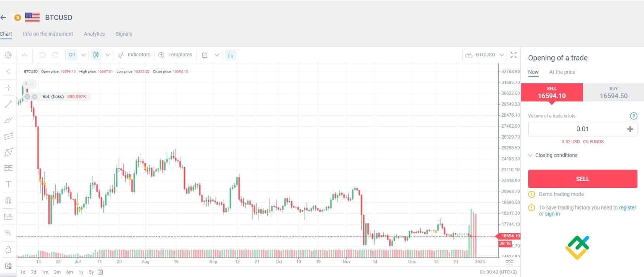This screenshot has height=277, width=644.
Task: Activate the magnet snap tool
Action: [x=8, y=200]
